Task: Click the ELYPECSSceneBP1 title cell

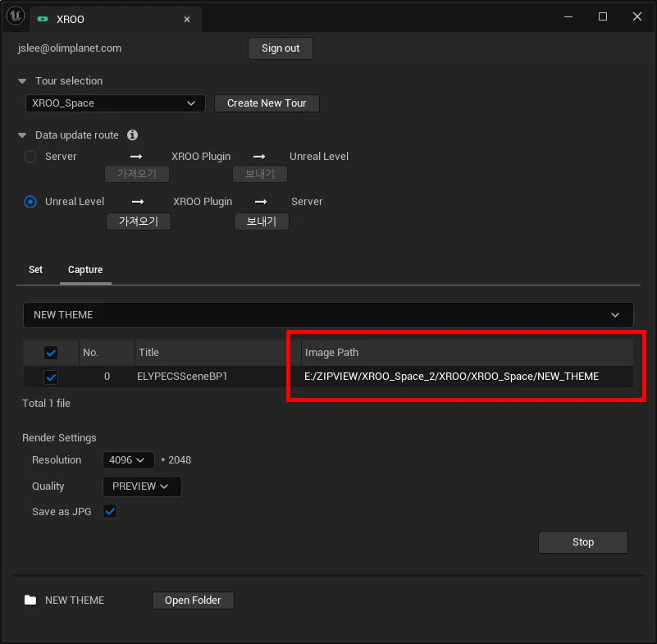Action: coord(182,377)
